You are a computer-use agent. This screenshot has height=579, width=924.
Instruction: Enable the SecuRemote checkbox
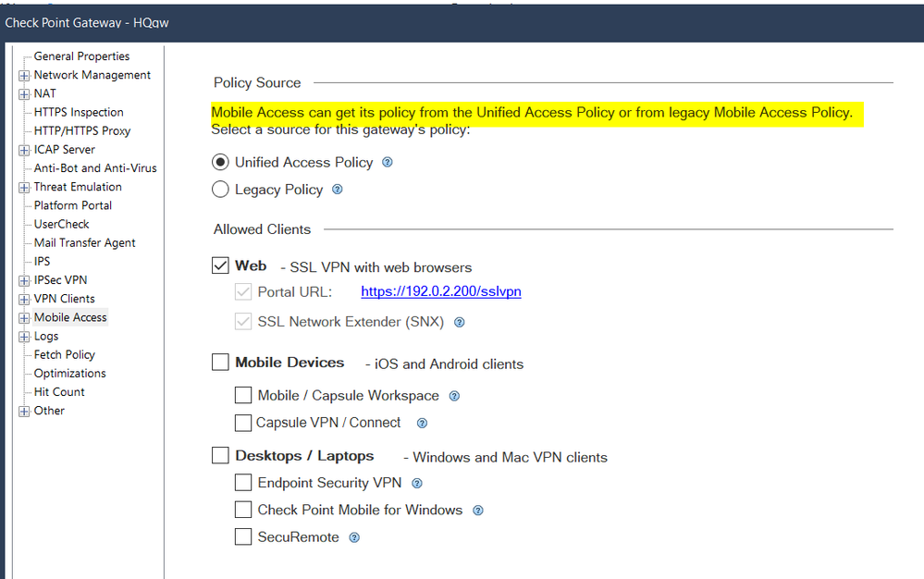click(x=243, y=536)
